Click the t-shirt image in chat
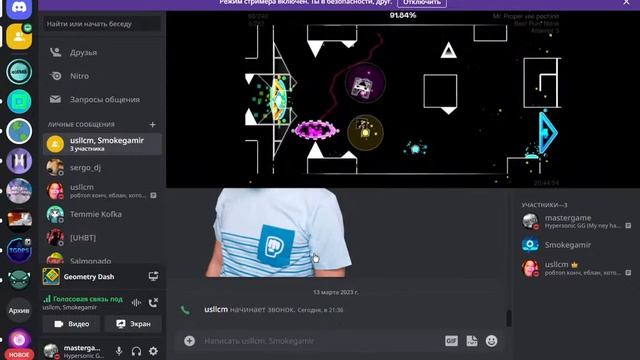This screenshot has height=360, width=640. (x=279, y=233)
